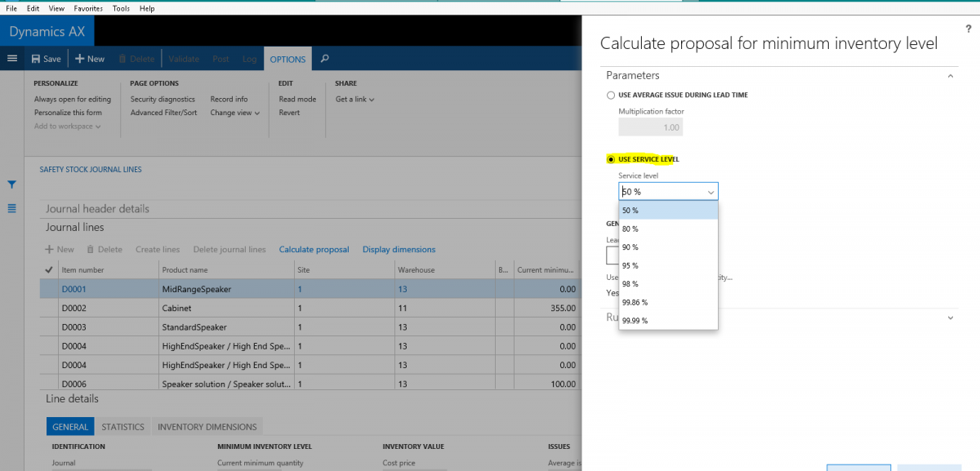This screenshot has height=471, width=980.
Task: Choose 80 % from service level list
Action: pyautogui.click(x=668, y=229)
